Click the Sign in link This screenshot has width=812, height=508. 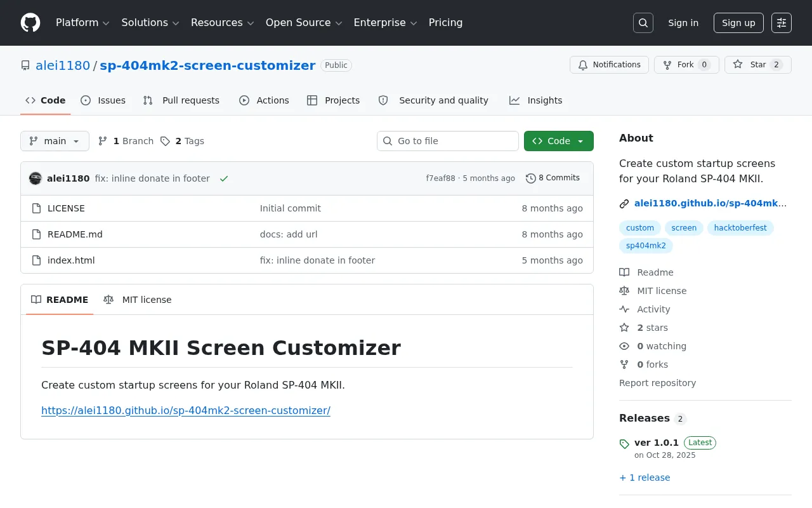tap(683, 23)
